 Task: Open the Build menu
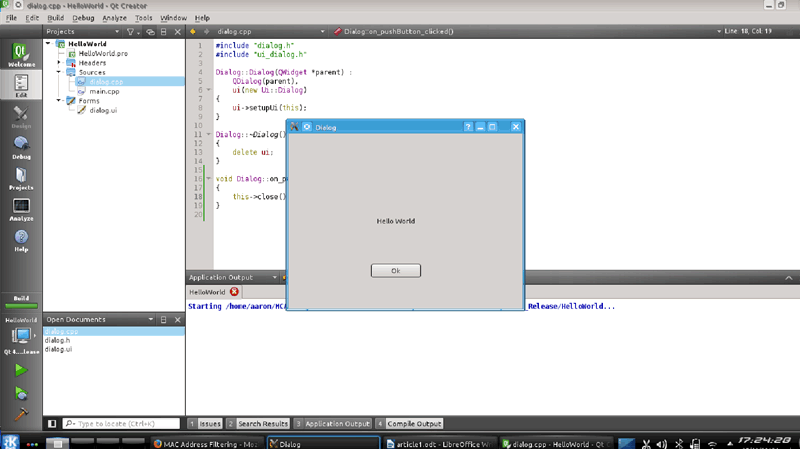click(55, 18)
